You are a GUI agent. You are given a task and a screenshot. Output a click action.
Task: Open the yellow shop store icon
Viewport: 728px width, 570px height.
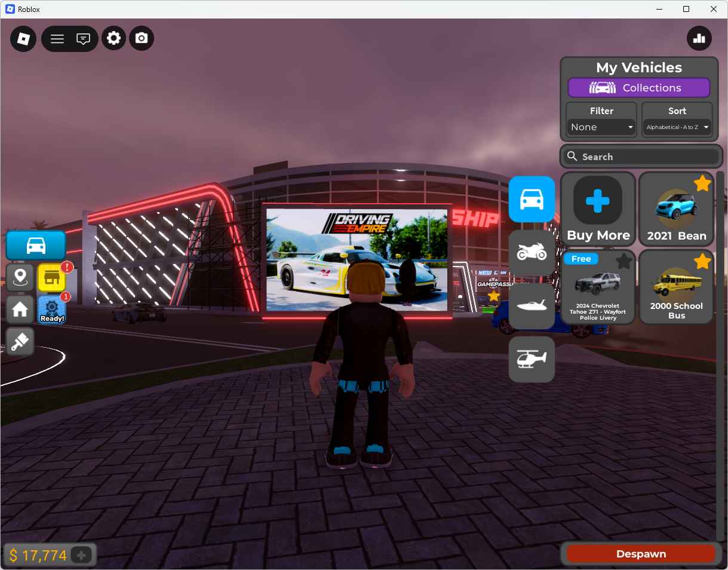click(52, 278)
